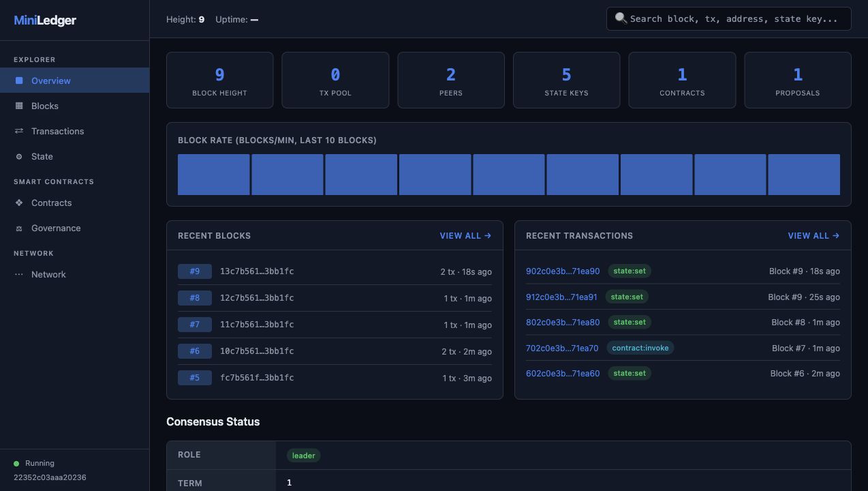Click the Overview square icon in sidebar

(19, 80)
